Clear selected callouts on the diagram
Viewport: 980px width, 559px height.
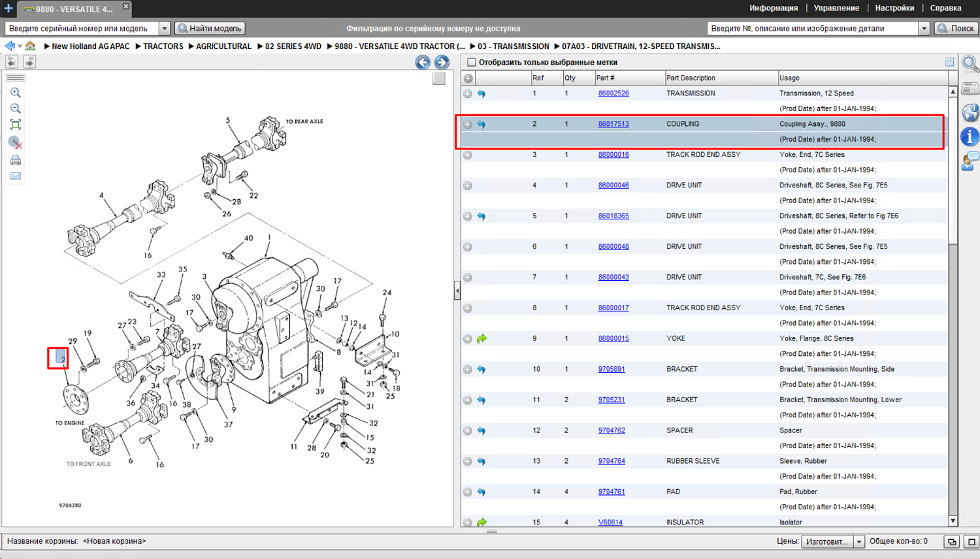point(16,142)
